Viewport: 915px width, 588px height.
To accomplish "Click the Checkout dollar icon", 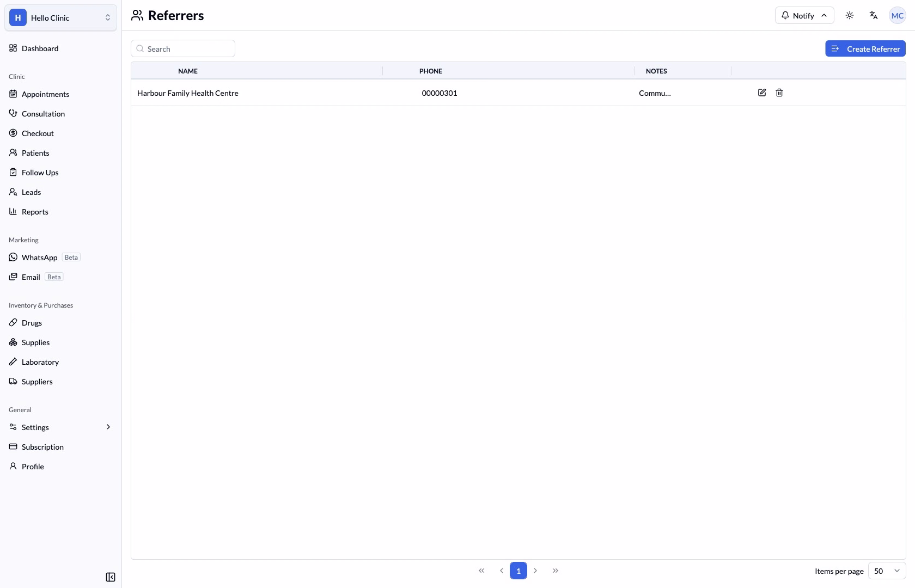I will click(13, 133).
